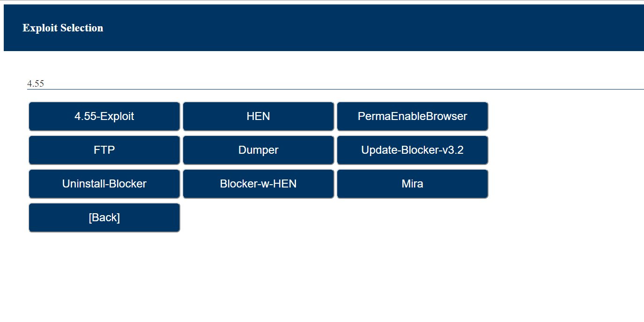Viewport: 644px width, 322px height.
Task: Remove the blocker with Uninstall-Blocker
Action: (x=104, y=184)
